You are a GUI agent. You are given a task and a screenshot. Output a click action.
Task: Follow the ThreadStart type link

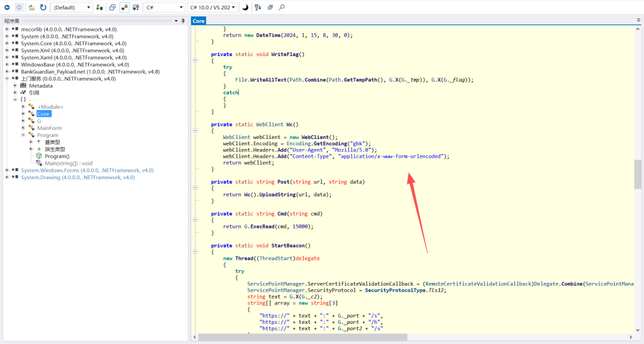point(277,258)
